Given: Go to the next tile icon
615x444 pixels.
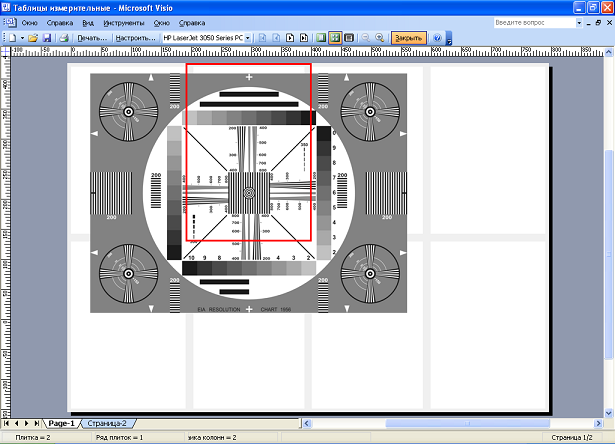Looking at the screenshot, I should pos(290,38).
